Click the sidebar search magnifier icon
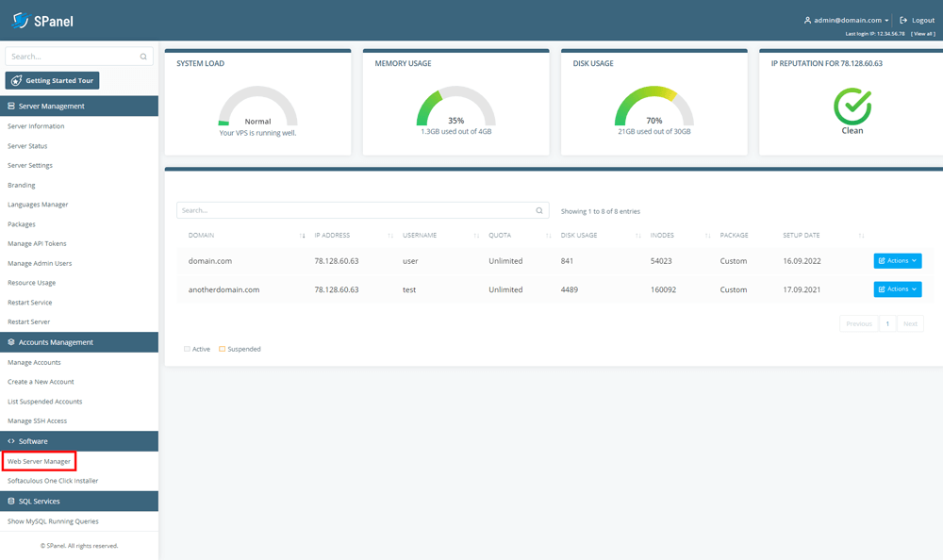The width and height of the screenshot is (943, 560). [143, 57]
